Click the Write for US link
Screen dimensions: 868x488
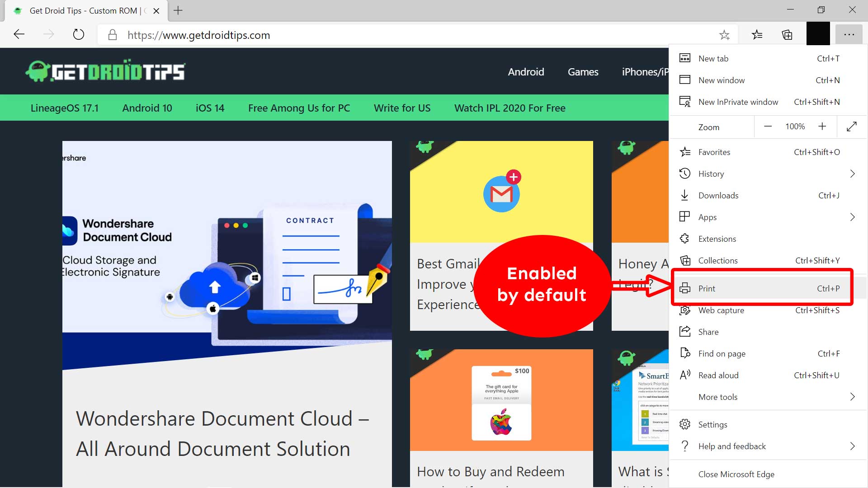tap(402, 108)
